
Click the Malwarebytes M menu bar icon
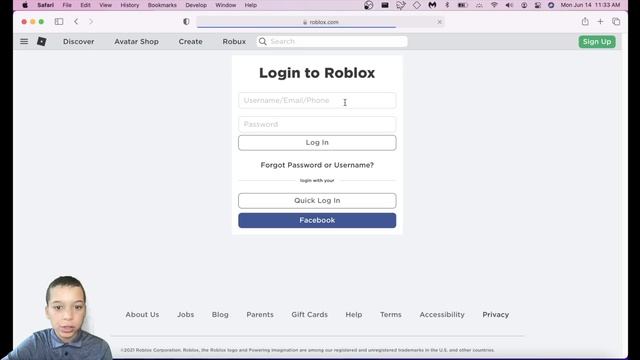point(432,5)
